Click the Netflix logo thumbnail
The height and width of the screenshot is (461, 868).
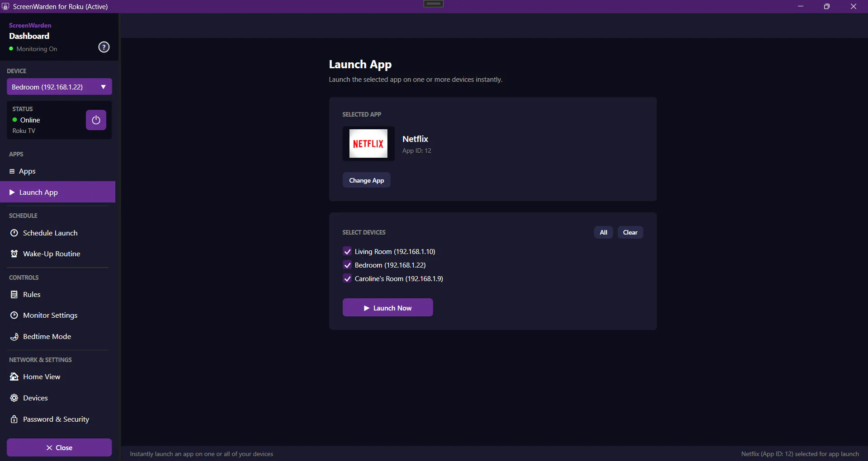pyautogui.click(x=368, y=143)
